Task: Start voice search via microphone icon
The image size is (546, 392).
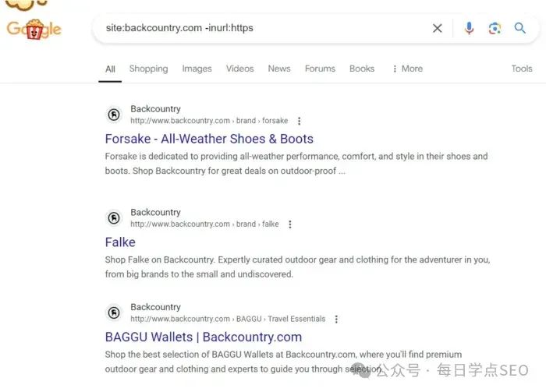Action: 469,28
